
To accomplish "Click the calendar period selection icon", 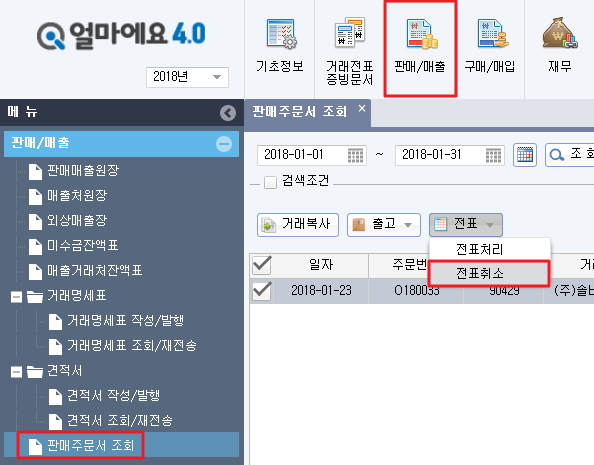I will (x=525, y=155).
